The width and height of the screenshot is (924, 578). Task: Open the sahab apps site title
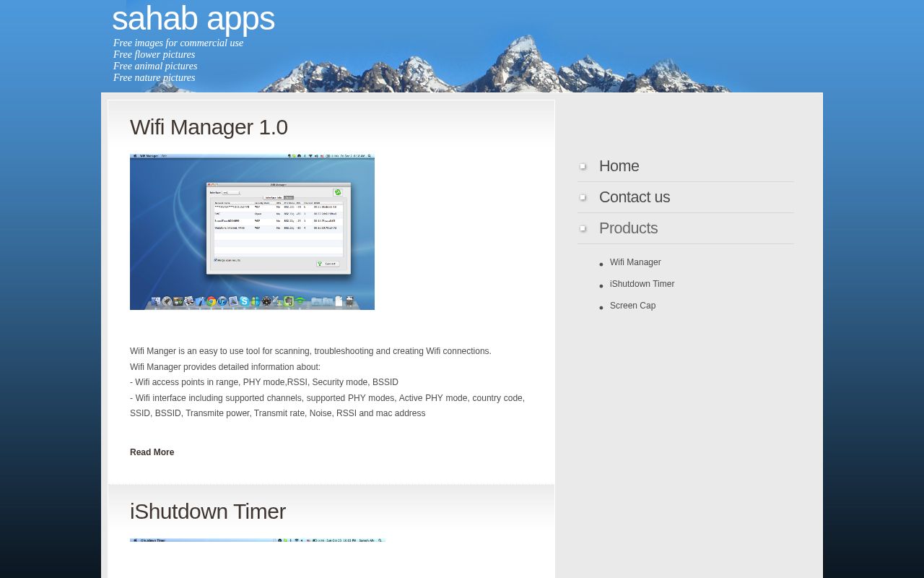[x=193, y=19]
